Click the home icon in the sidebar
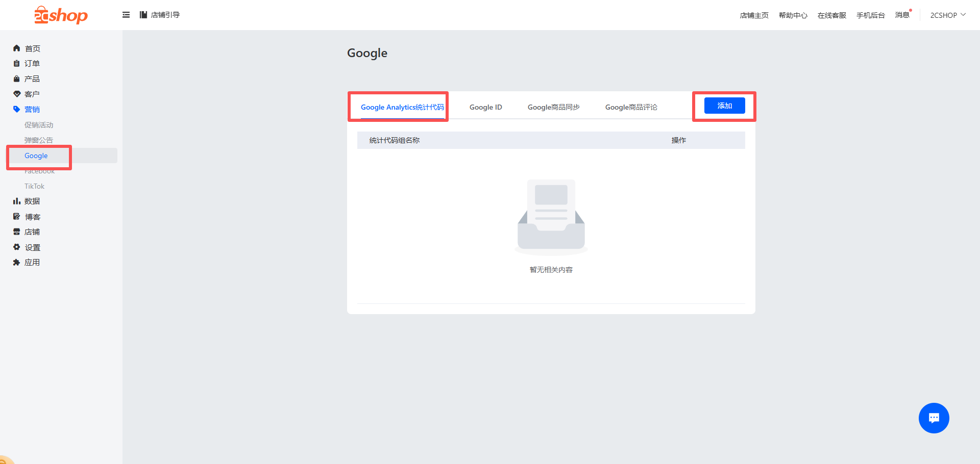 tap(16, 48)
